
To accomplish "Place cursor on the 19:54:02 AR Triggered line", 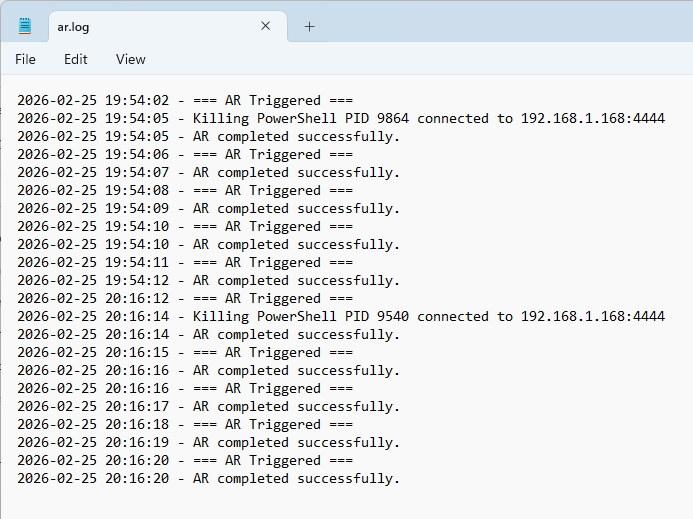I will [185, 100].
